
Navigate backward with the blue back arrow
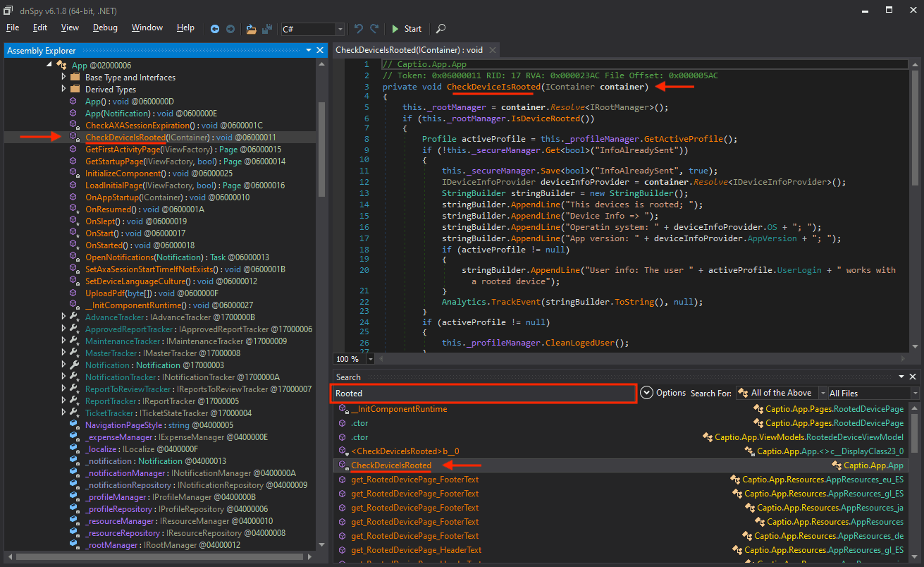[x=215, y=29]
